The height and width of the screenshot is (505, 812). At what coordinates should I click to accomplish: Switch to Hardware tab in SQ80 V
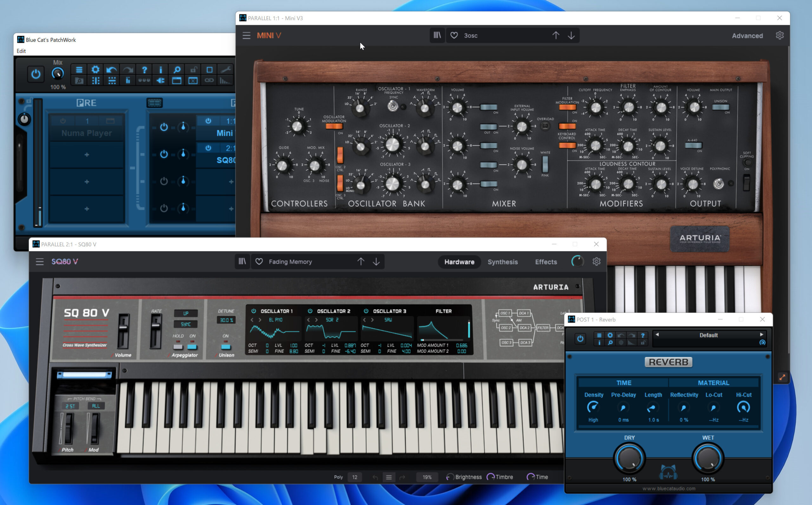pos(459,262)
